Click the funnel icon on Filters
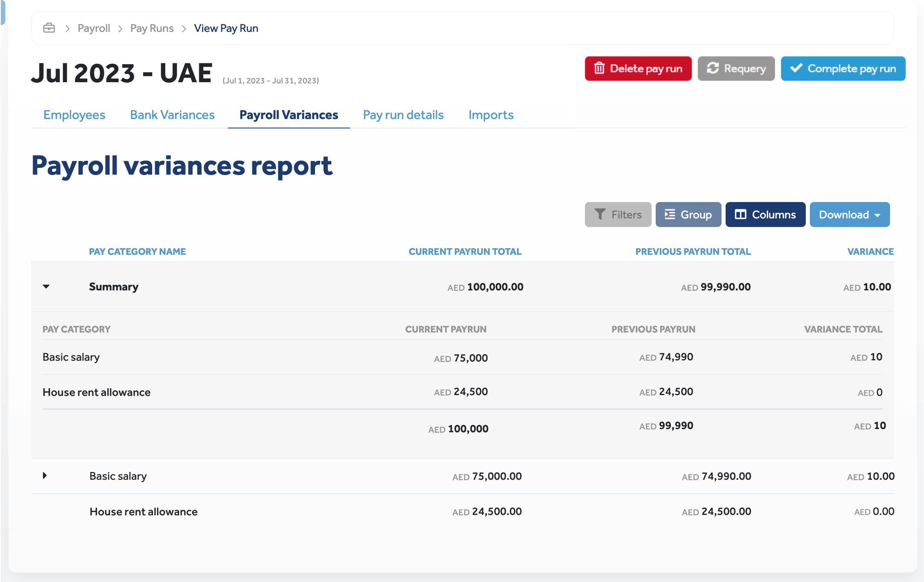The image size is (924, 582). point(600,214)
